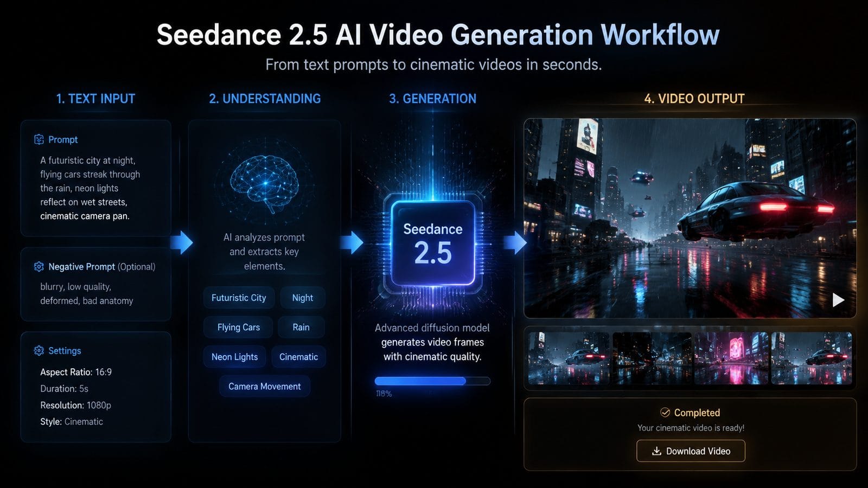Click the Aspect Ratio: 16:9 setting
868x488 pixels.
click(76, 372)
